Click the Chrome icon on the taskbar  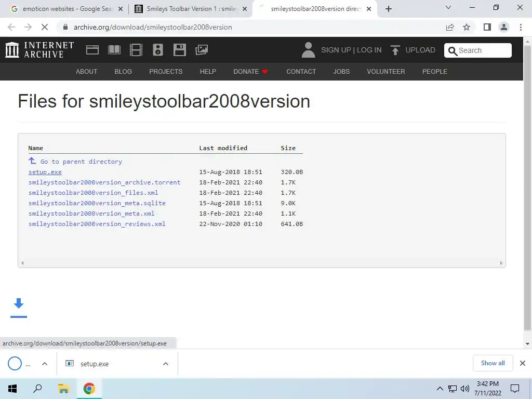89,389
